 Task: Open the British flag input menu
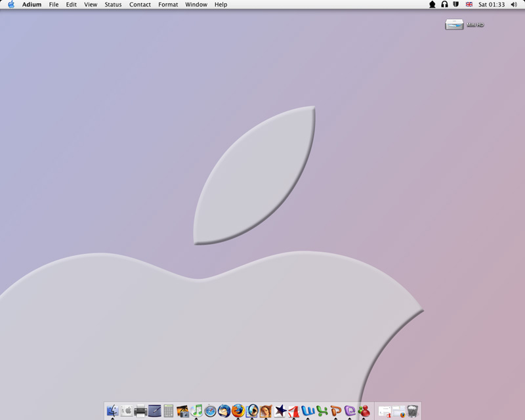coord(469,5)
